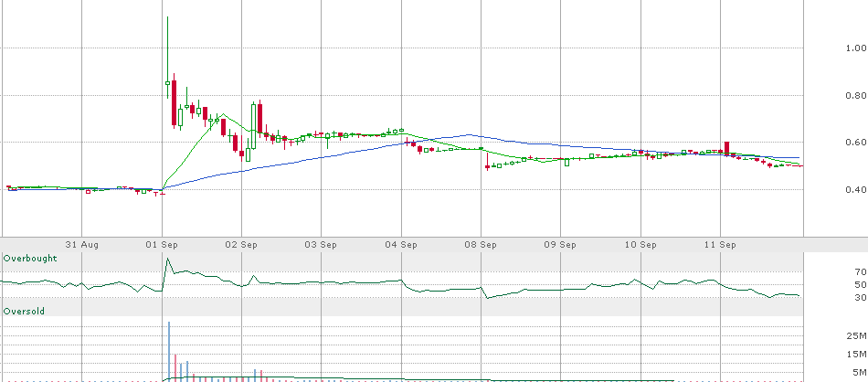Click the 01 Sep date label

click(x=163, y=245)
